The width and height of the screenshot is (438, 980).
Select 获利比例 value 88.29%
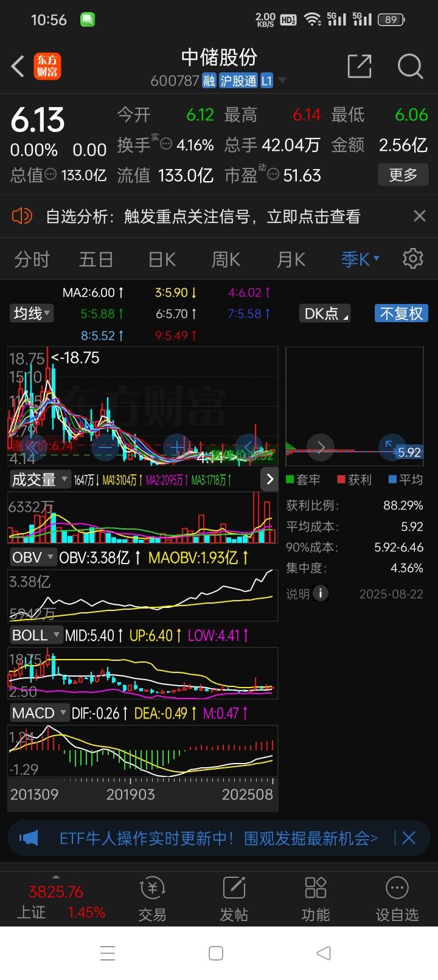403,505
